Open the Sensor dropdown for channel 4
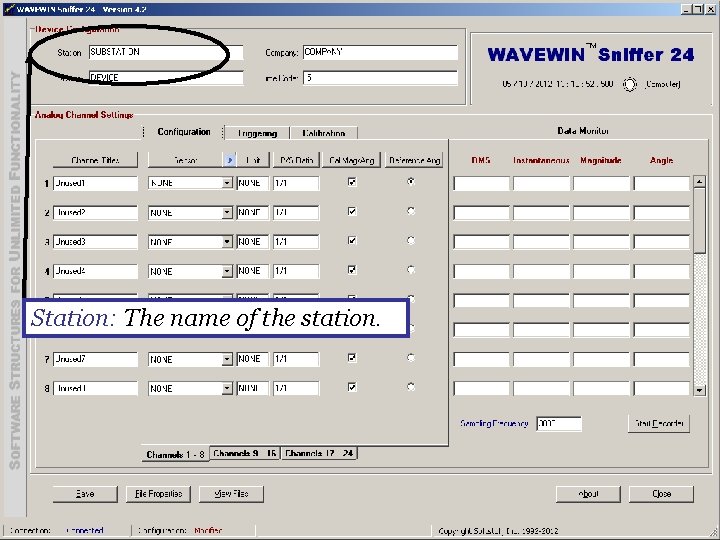This screenshot has width=720, height=540. [227, 271]
